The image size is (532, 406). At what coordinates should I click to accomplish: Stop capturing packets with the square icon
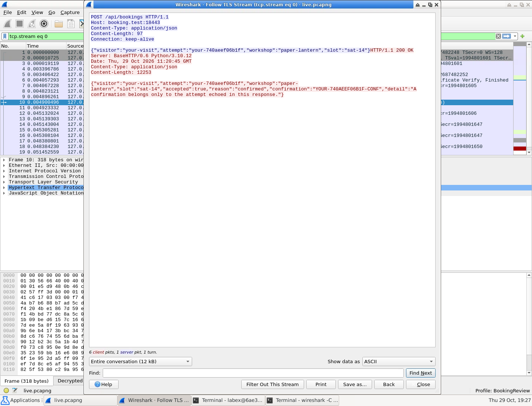[x=20, y=24]
